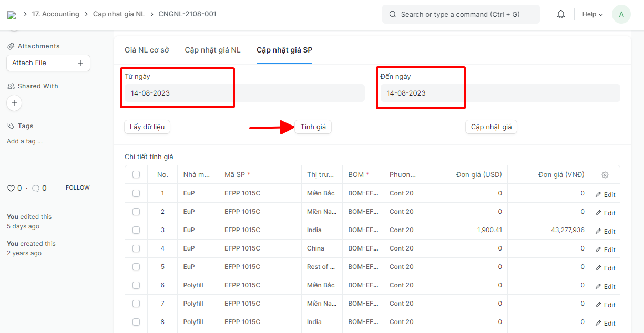Click the Cập nhật giá button
This screenshot has width=644, height=333.
point(491,127)
